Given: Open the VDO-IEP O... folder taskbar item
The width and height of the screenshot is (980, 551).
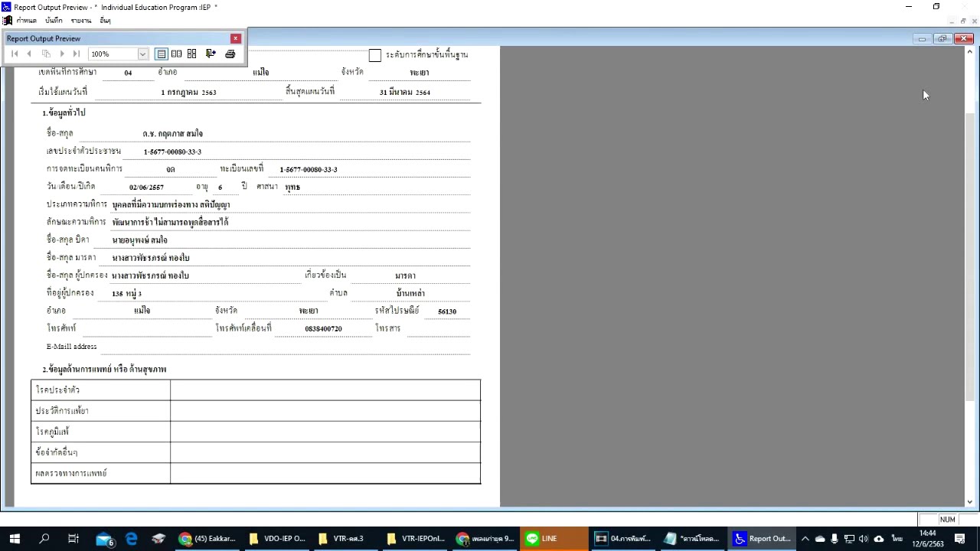Looking at the screenshot, I should pos(277,539).
